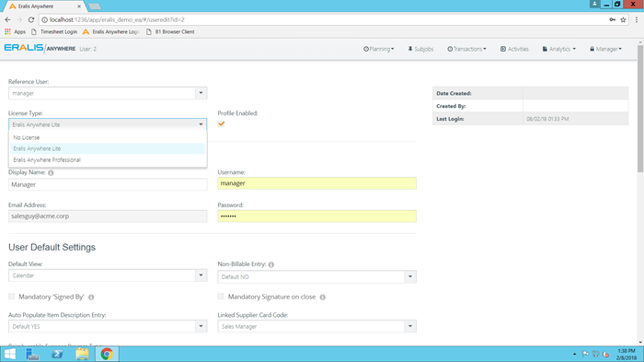644x362 pixels.
Task: Open the Subjobs page
Action: click(x=420, y=49)
